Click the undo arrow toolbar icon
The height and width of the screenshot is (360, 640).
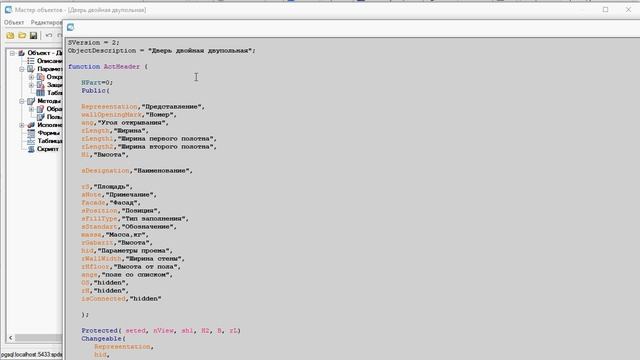[x=49, y=36]
